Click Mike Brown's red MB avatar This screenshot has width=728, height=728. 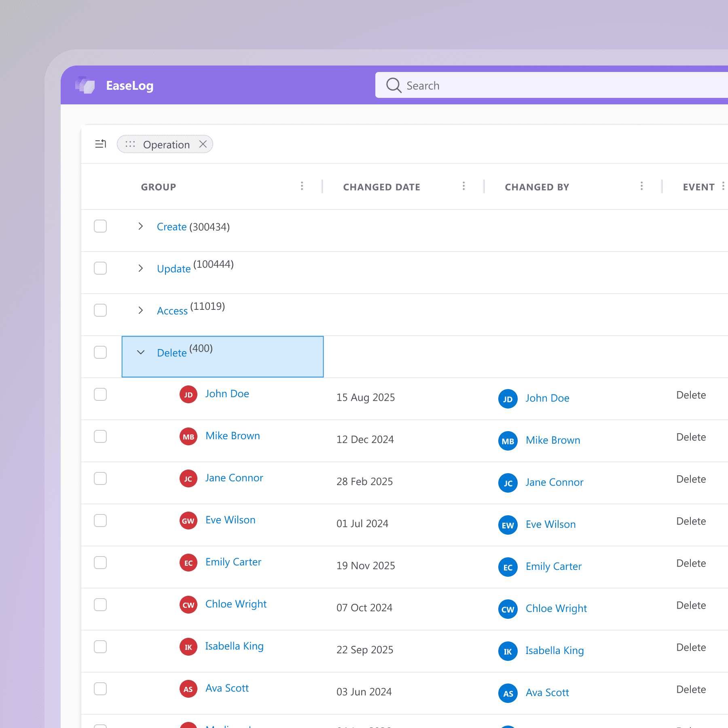[x=188, y=436]
